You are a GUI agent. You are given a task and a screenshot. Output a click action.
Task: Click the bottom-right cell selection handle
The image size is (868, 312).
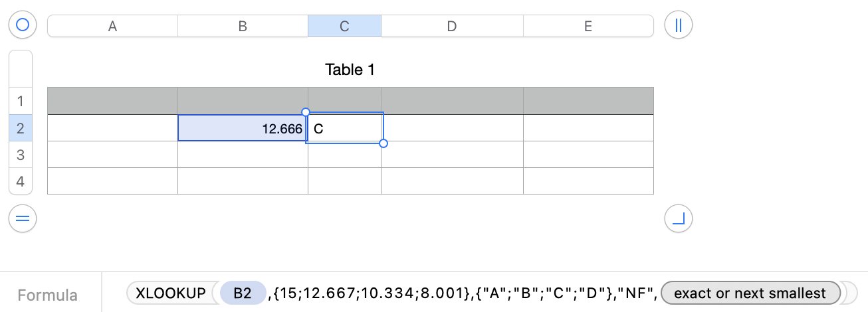[383, 143]
